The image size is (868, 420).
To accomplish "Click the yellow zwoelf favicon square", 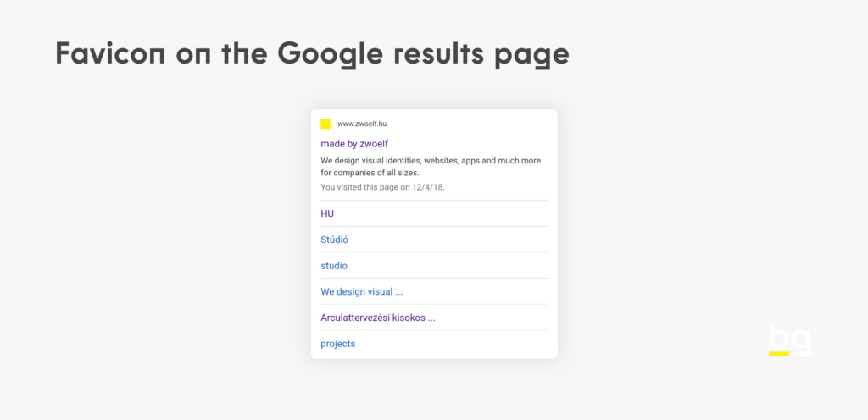I will [x=325, y=124].
